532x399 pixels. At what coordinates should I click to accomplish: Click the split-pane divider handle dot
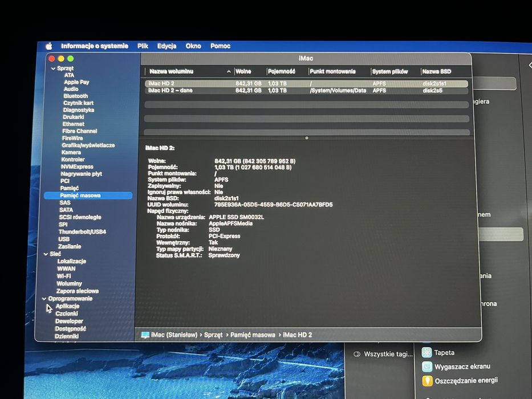coord(307,138)
